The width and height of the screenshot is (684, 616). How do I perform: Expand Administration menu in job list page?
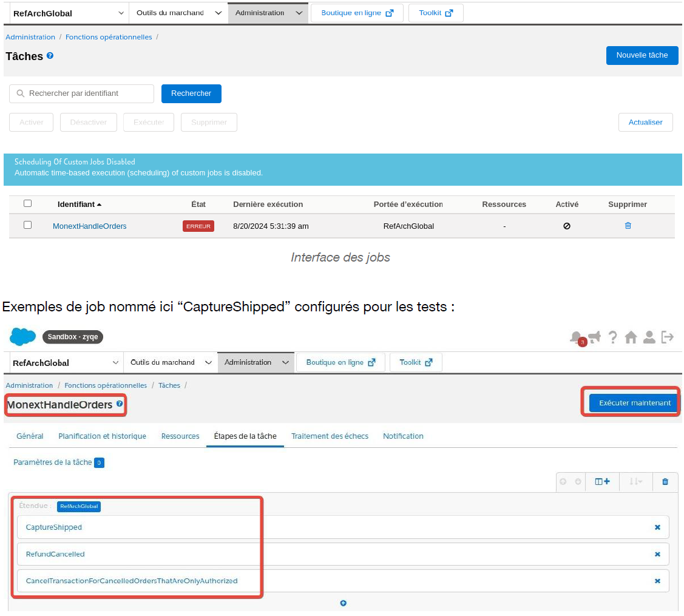point(268,13)
